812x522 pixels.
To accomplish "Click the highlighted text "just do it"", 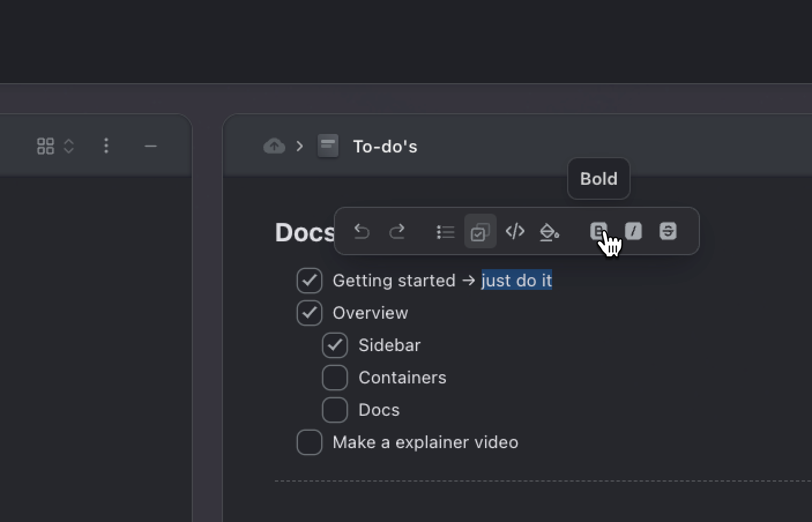I will tap(517, 281).
